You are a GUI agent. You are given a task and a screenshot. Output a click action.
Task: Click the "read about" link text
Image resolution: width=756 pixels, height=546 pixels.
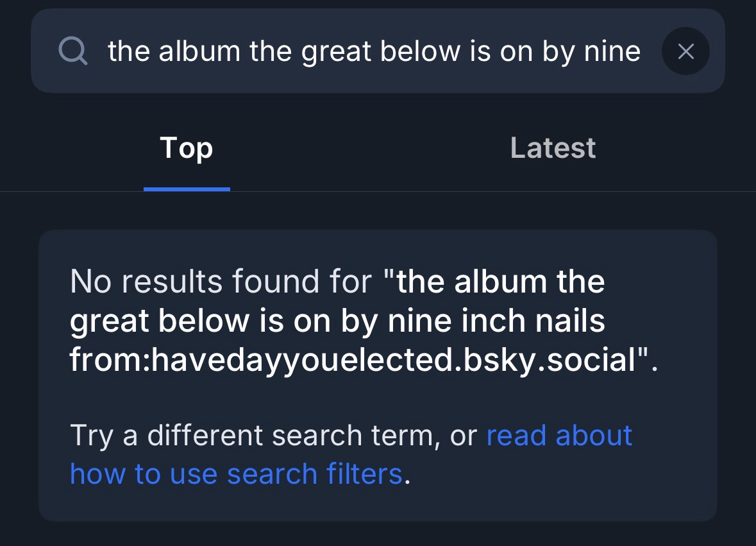pos(559,436)
